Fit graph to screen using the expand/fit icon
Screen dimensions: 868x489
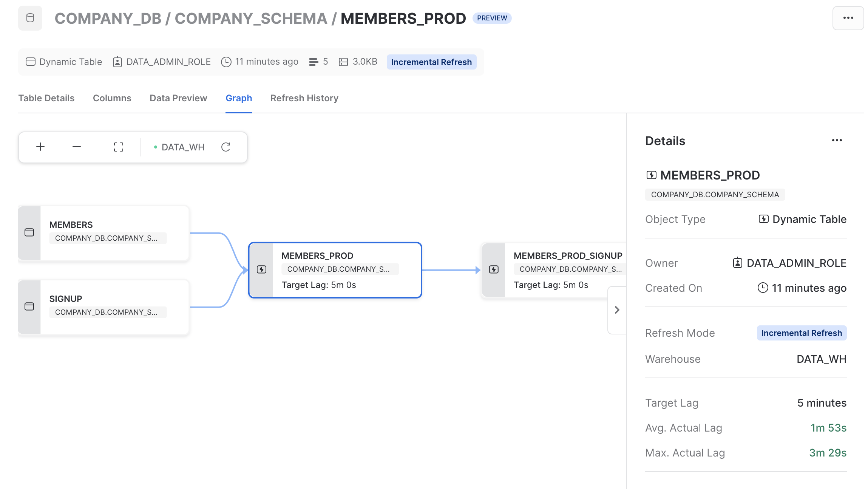coord(118,147)
